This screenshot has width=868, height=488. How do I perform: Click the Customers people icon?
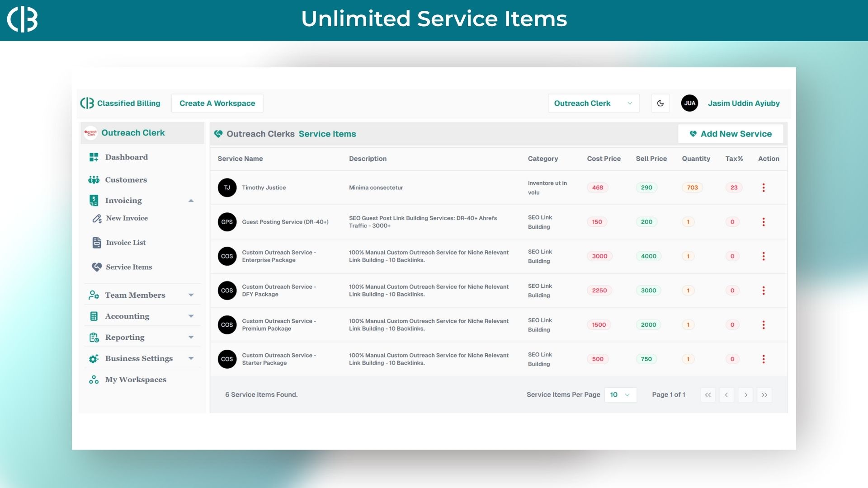click(94, 180)
